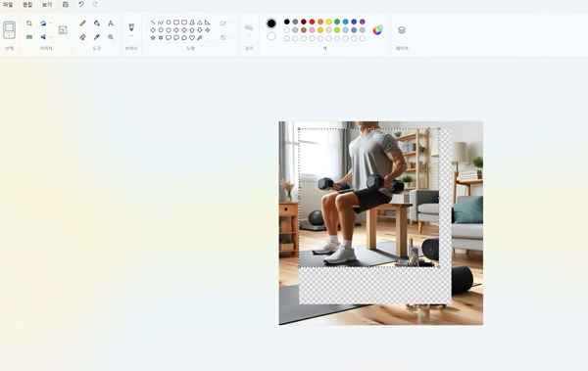Select the Color 2 white swatch

point(271,36)
